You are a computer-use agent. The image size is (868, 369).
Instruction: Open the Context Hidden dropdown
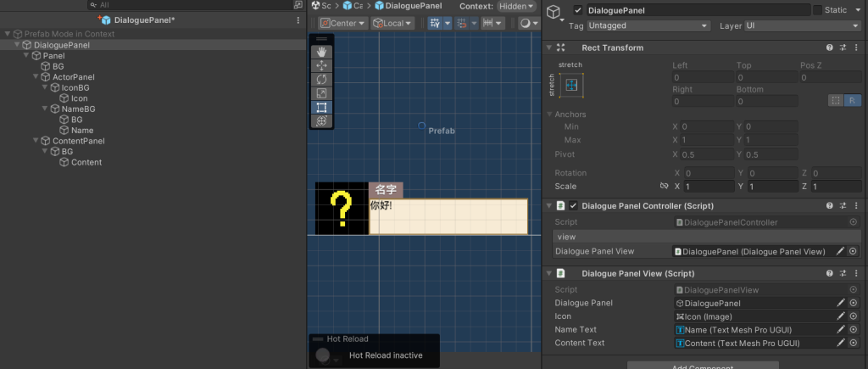(516, 6)
